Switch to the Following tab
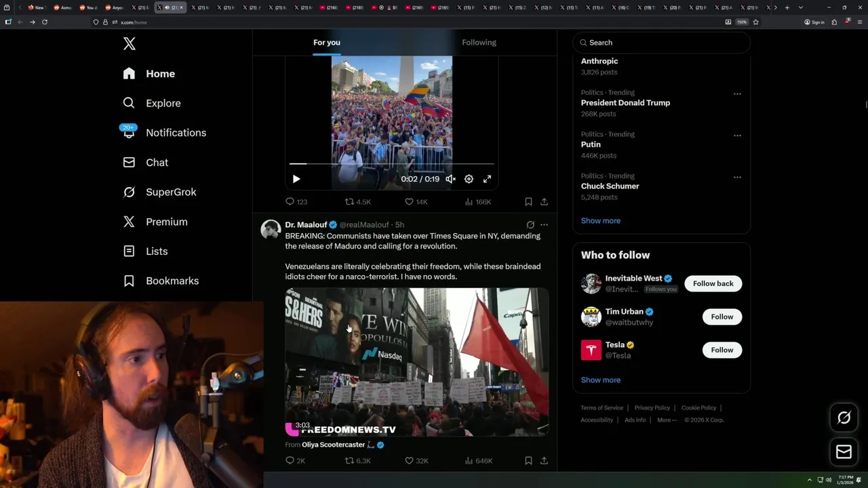Screen dimensions: 868x488 (479, 42)
